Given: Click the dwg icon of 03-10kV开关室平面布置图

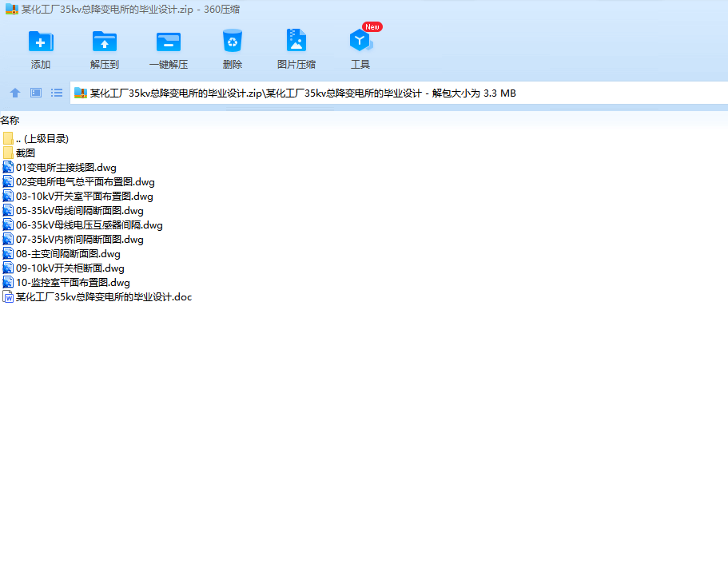Looking at the screenshot, I should [x=8, y=196].
